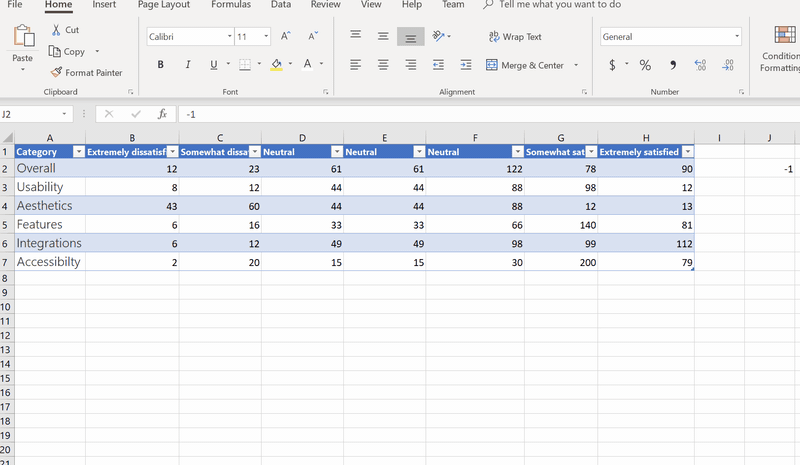Increase indent icon

coord(466,65)
